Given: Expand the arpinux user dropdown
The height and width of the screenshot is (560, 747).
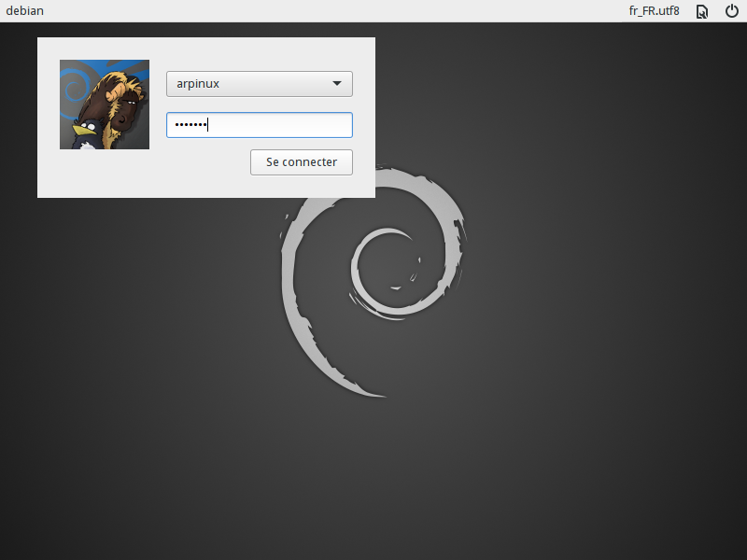Looking at the screenshot, I should click(x=260, y=84).
